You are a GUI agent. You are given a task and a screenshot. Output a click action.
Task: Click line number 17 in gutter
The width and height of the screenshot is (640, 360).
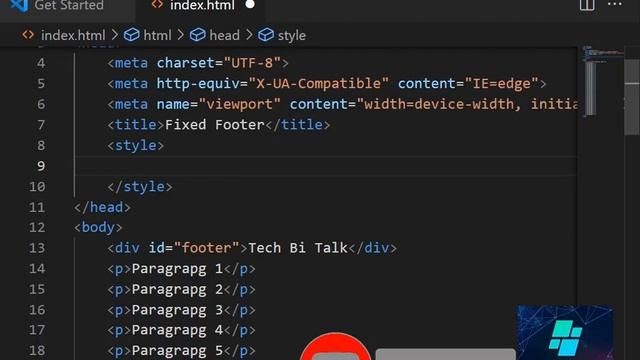[x=37, y=330]
